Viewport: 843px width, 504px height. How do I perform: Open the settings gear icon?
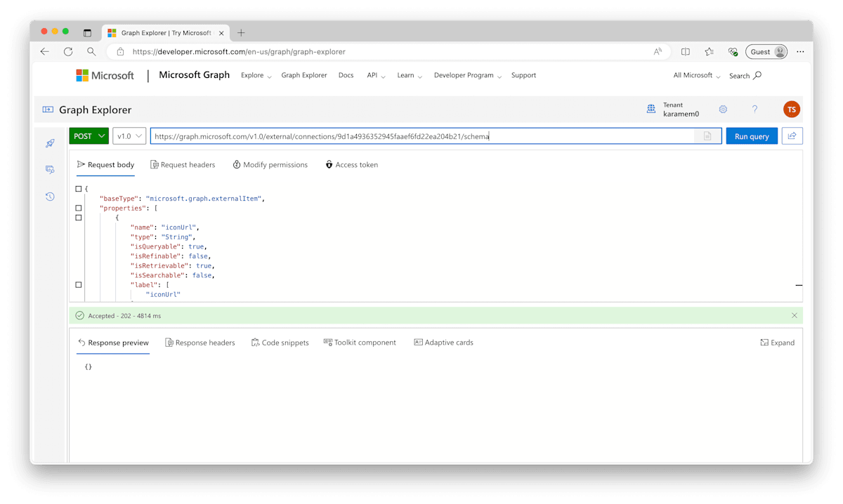[723, 110]
